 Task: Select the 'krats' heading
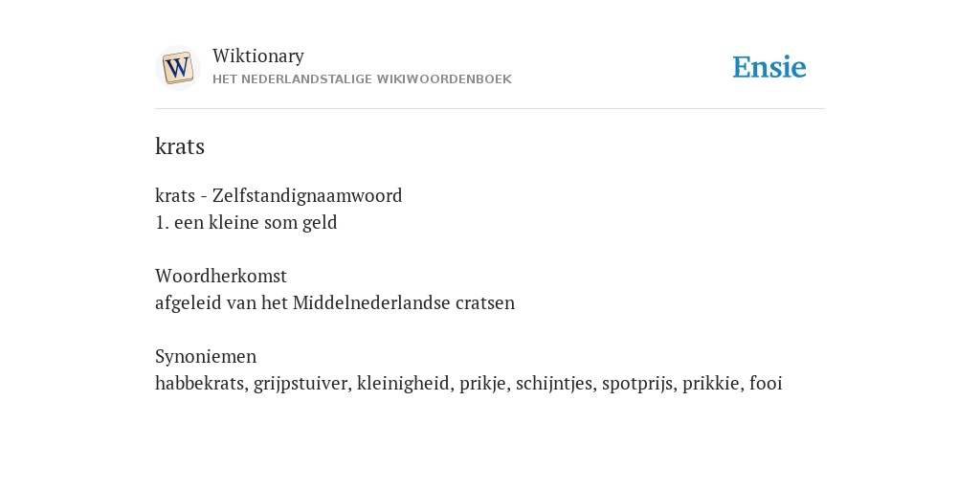(x=180, y=146)
